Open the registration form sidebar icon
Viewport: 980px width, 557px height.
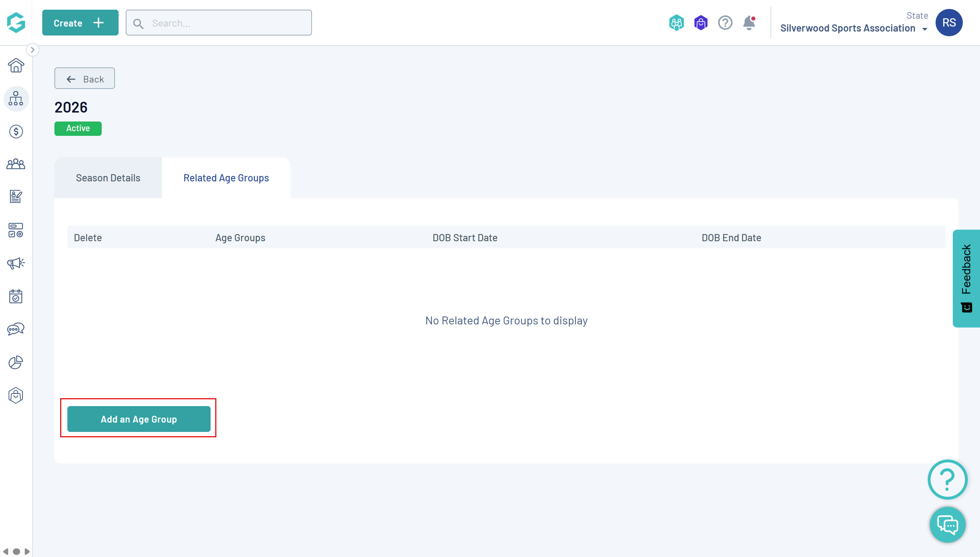tap(16, 197)
